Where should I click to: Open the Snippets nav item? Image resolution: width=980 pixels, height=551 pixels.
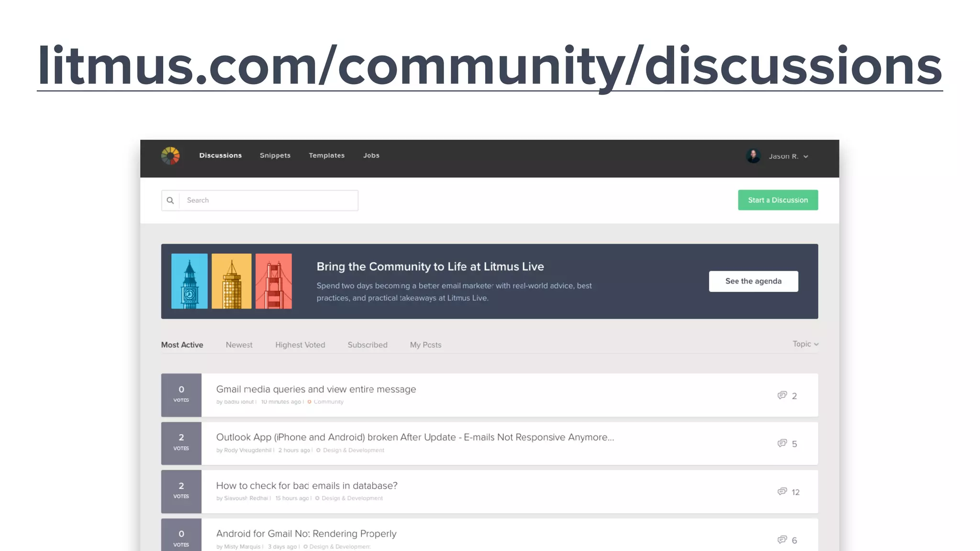coord(275,155)
